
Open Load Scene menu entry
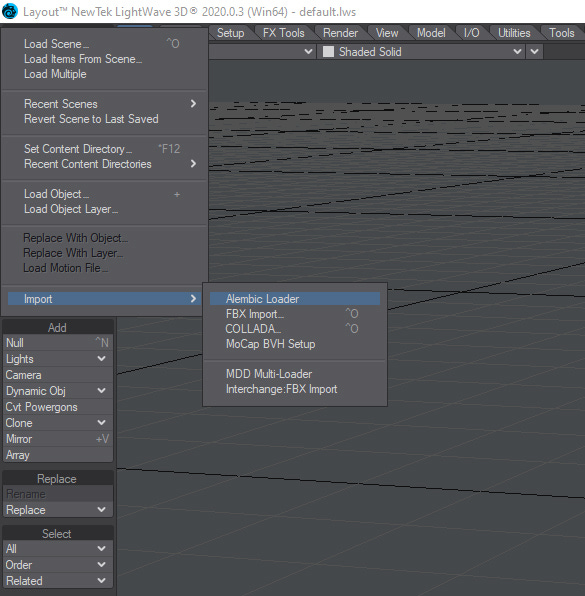[105, 44]
